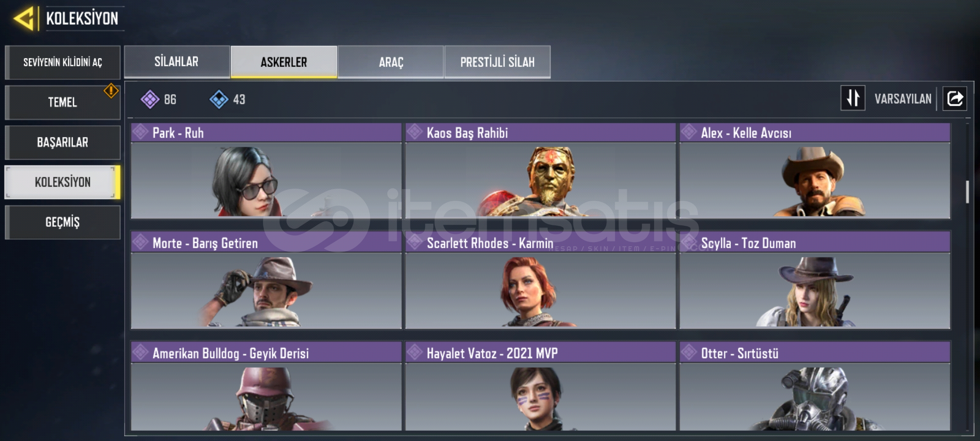Switch to the Araç tab
Screen dimensions: 980x441
pyautogui.click(x=391, y=62)
